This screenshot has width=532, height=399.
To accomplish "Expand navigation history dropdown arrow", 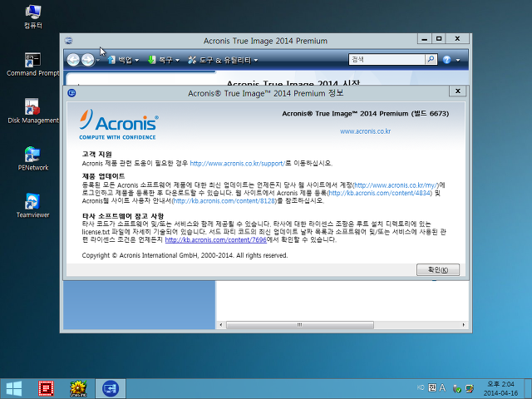I will coord(98,61).
